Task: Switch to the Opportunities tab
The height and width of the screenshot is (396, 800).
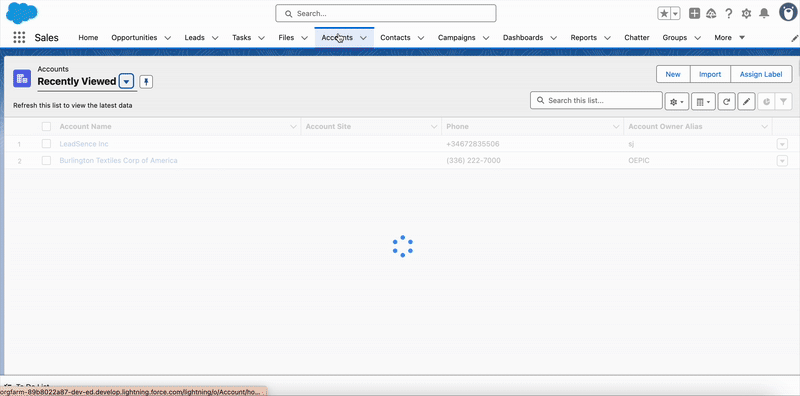Action: click(134, 38)
